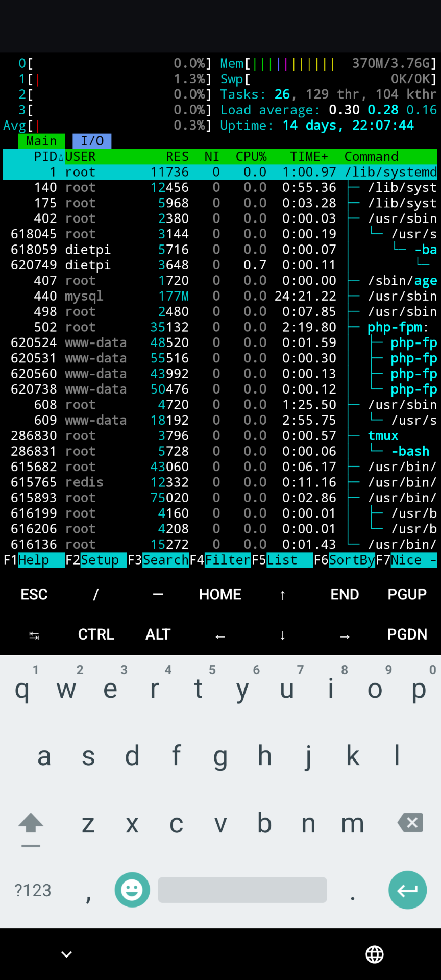441x980 pixels.
Task: Click the Uptime value text
Action: tap(348, 126)
